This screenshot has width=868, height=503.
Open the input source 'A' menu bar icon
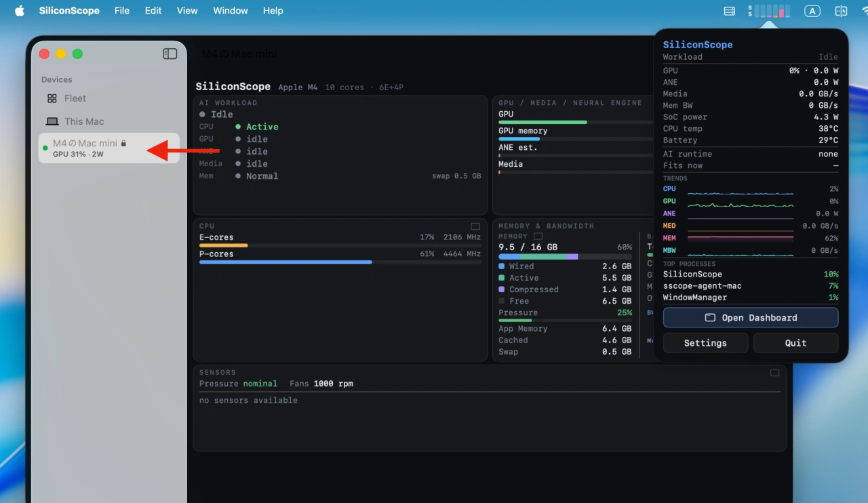pos(812,11)
